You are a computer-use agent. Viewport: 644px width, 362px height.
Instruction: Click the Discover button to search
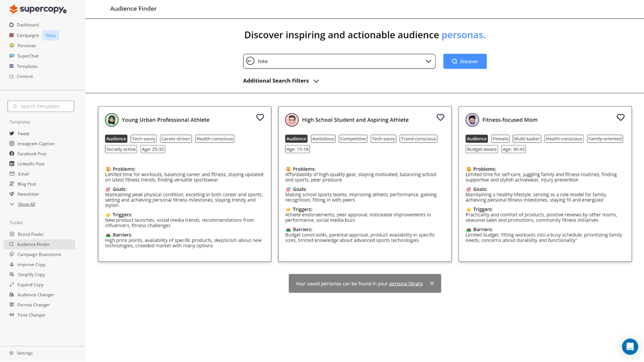coord(465,61)
